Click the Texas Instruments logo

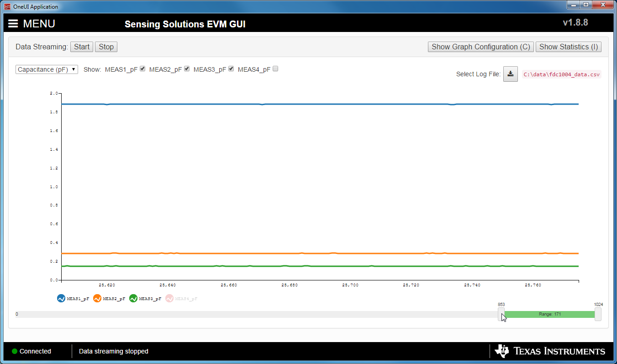[x=549, y=351]
